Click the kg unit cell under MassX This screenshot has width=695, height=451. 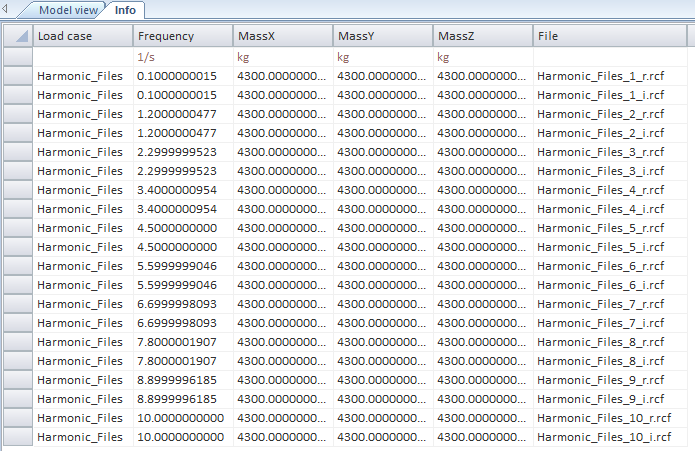point(282,57)
